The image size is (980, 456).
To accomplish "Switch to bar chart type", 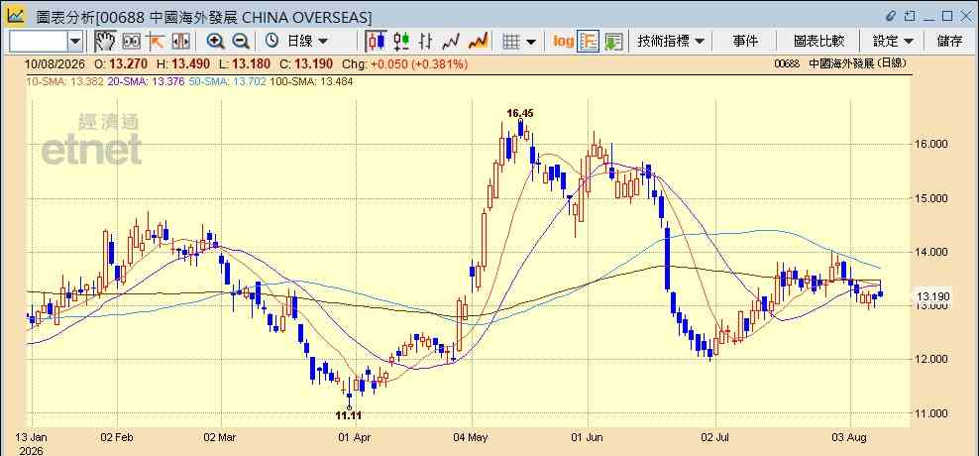I will pos(426,42).
